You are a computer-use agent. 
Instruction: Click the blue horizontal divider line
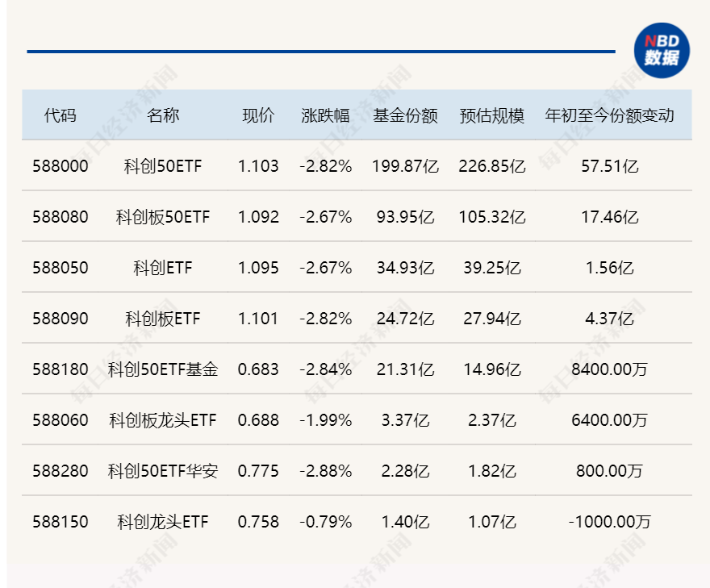pos(321,52)
